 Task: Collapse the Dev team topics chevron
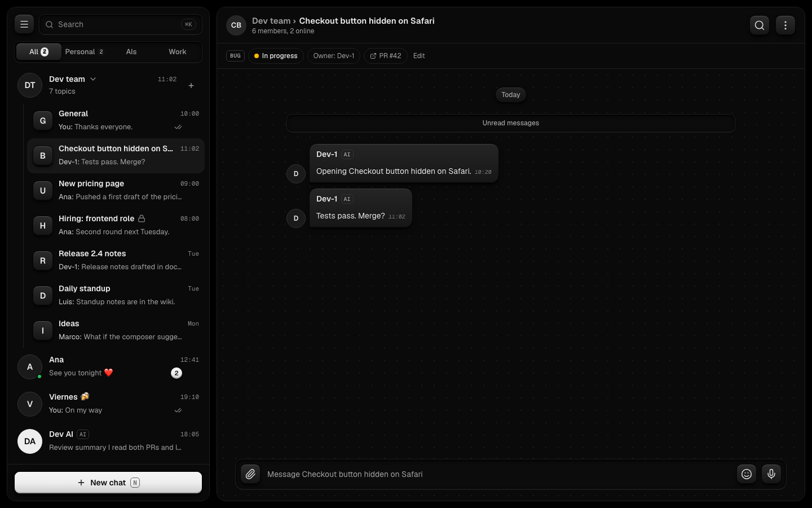click(93, 79)
